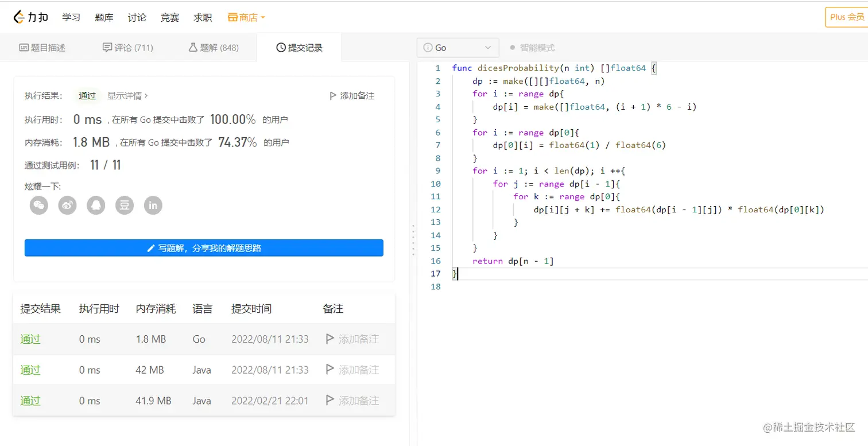Screen dimensions: 868x446
Task: Click 添加备注 beside the execution result
Action: (352, 96)
